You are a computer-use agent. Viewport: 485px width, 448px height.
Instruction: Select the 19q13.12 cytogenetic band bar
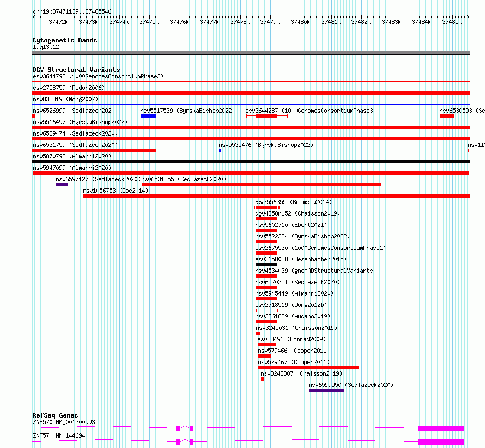tap(251, 53)
